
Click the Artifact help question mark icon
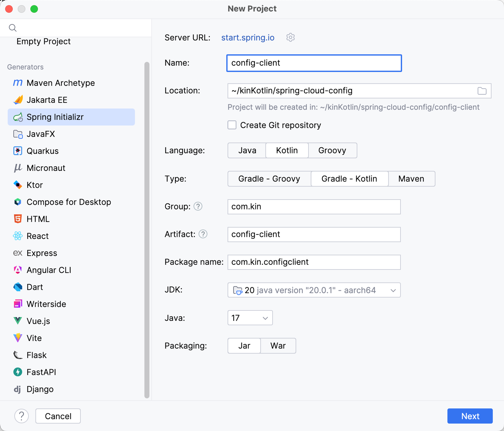click(x=203, y=234)
